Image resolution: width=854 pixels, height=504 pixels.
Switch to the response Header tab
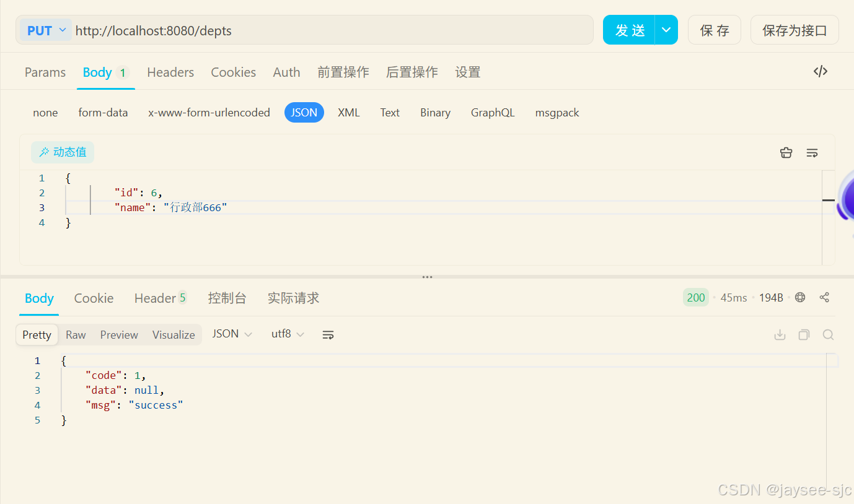tap(161, 298)
